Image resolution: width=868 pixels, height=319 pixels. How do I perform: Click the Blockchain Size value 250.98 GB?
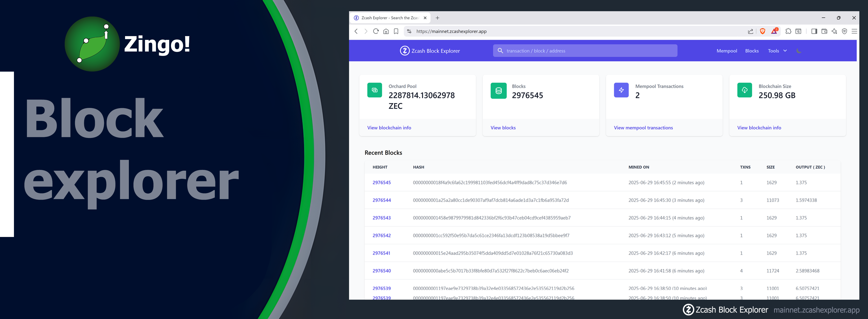[777, 95]
